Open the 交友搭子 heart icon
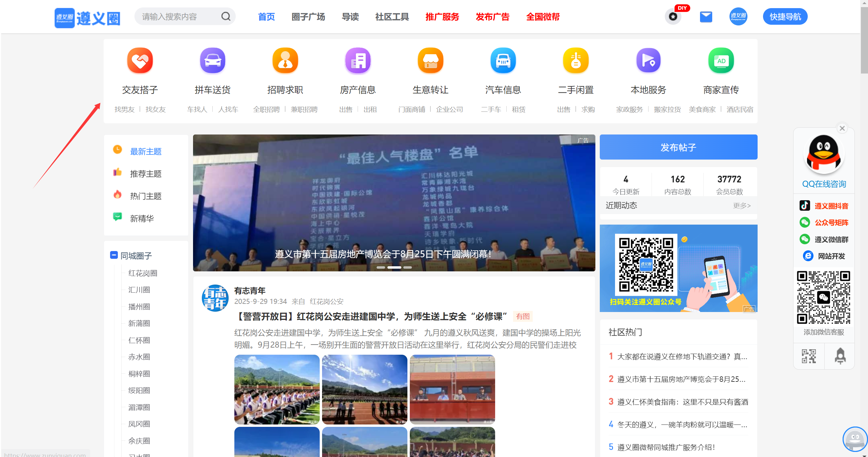Image resolution: width=868 pixels, height=457 pixels. [140, 60]
